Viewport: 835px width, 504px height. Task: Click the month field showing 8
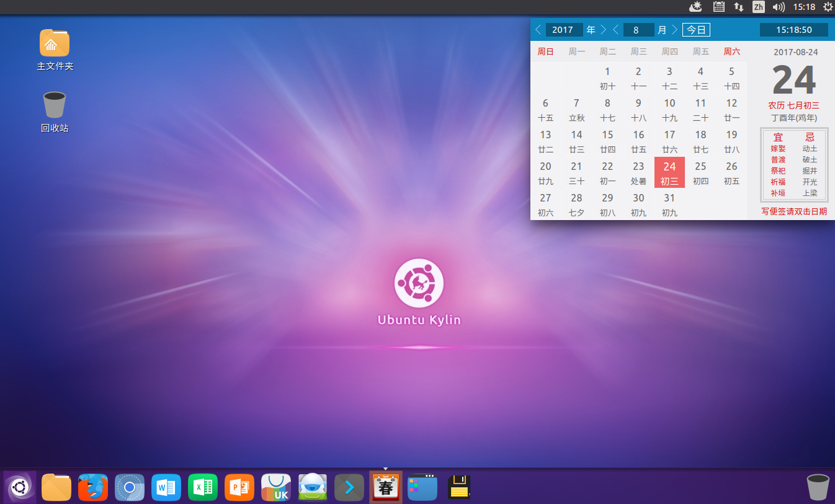(639, 30)
